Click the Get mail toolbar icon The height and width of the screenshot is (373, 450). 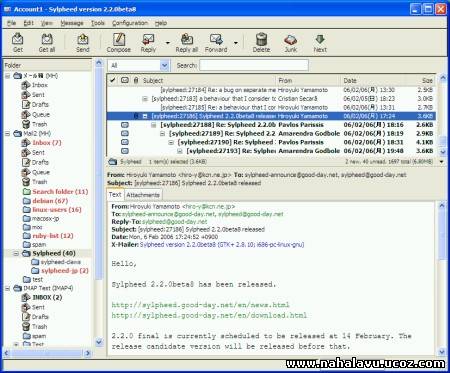pyautogui.click(x=18, y=43)
